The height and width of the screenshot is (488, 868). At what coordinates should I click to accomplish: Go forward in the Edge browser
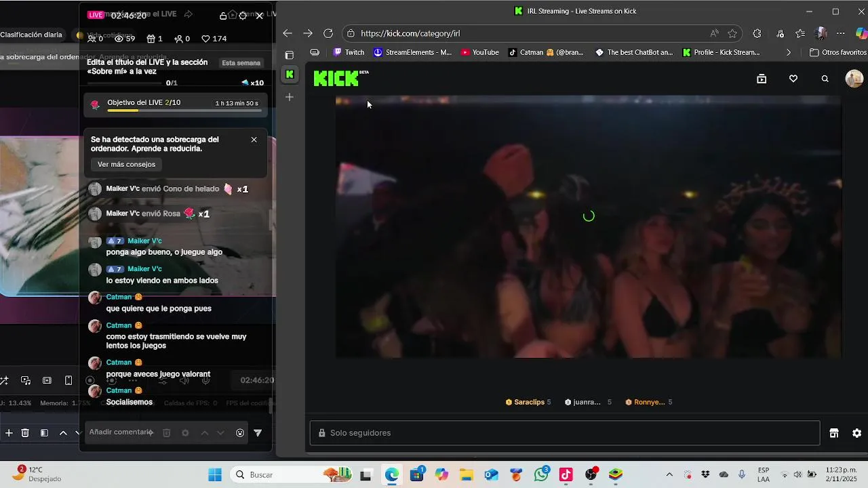(308, 33)
